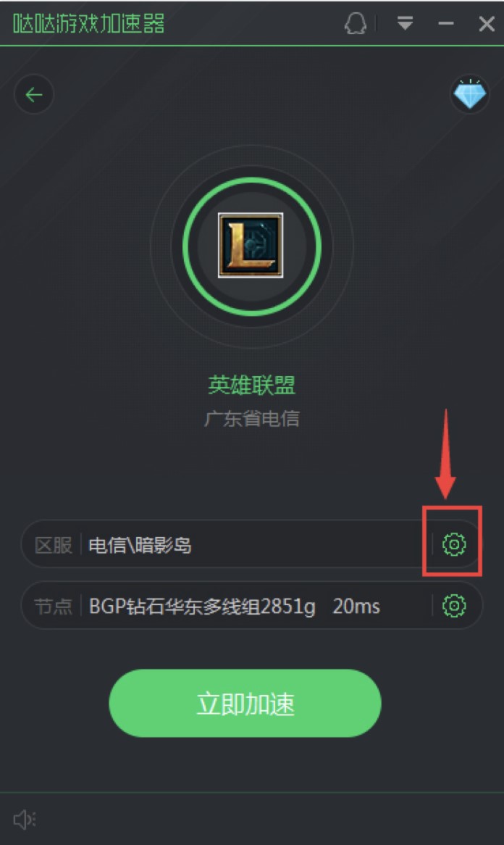
Task: Select the BGP钻石华东多线组2851g node field
Action: click(x=251, y=606)
